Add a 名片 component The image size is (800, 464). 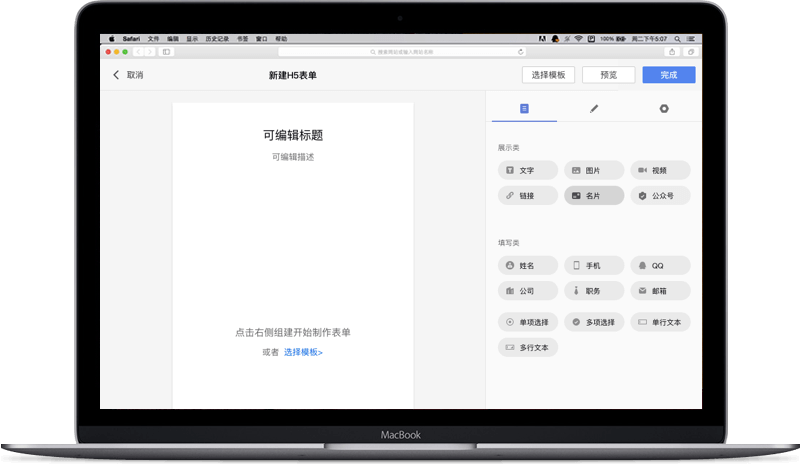tap(594, 196)
